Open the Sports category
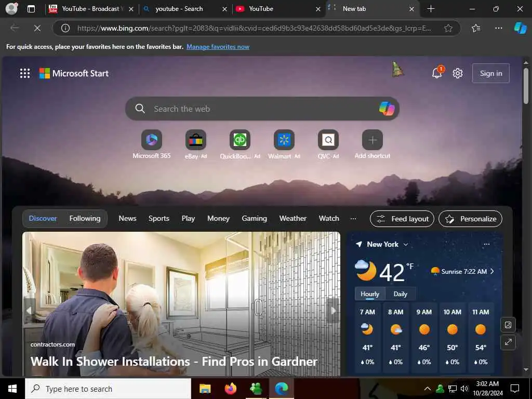The height and width of the screenshot is (399, 532). (x=159, y=219)
